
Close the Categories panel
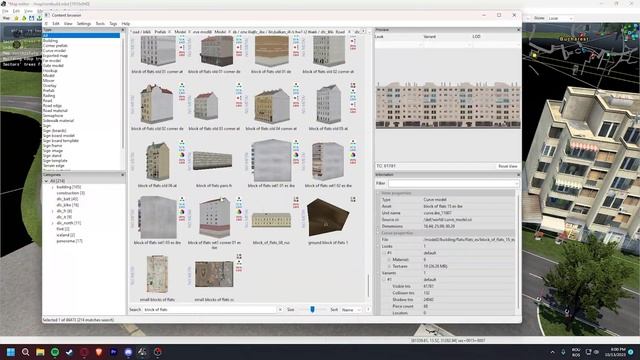pyautogui.click(x=122, y=175)
